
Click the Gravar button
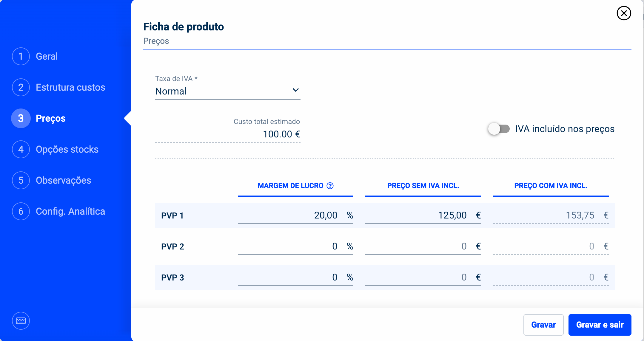coord(543,325)
